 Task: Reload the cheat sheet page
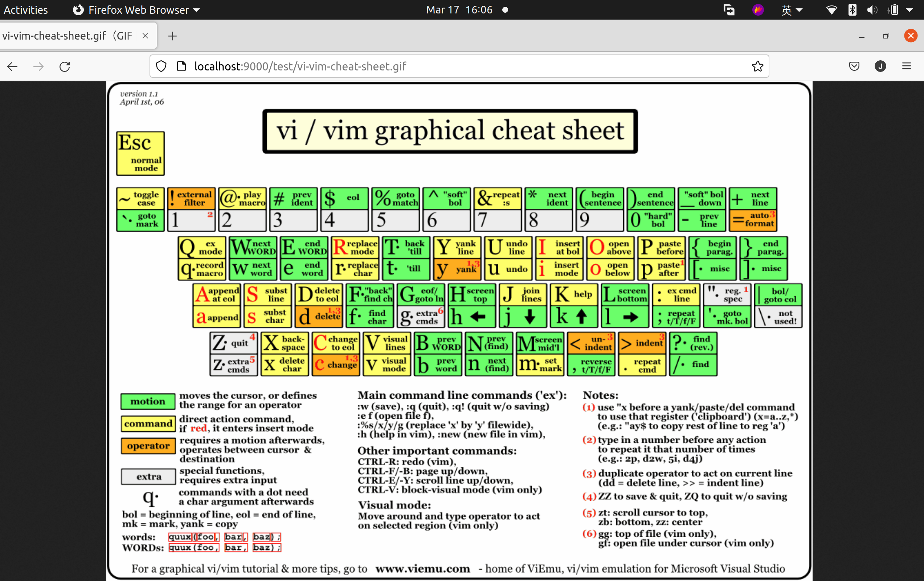click(65, 66)
